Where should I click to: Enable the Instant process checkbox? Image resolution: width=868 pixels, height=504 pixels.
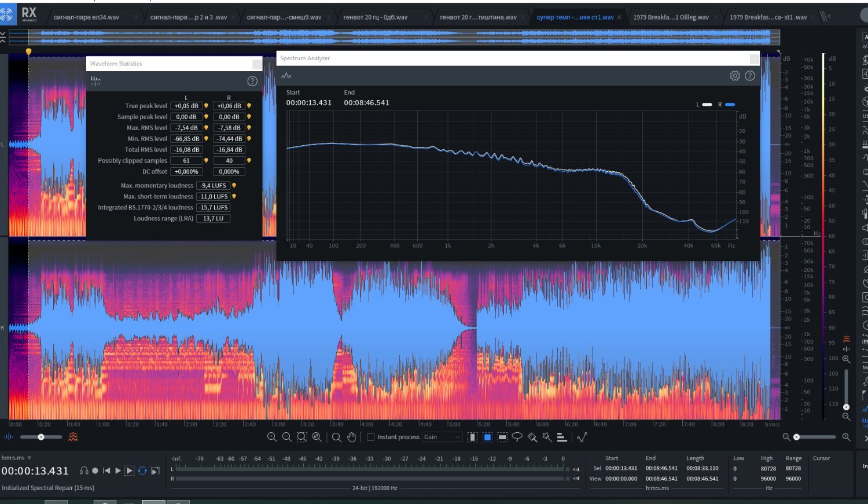[x=371, y=437]
